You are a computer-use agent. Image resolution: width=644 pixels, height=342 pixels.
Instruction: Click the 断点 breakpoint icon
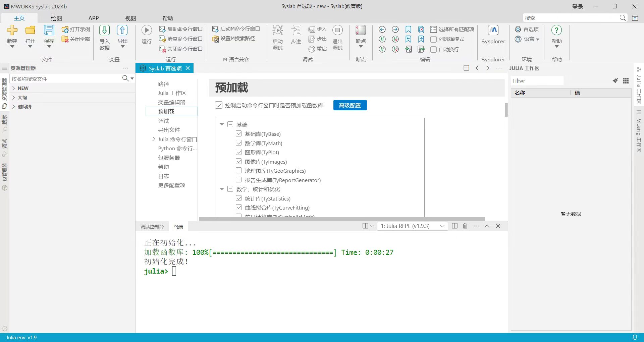[361, 30]
